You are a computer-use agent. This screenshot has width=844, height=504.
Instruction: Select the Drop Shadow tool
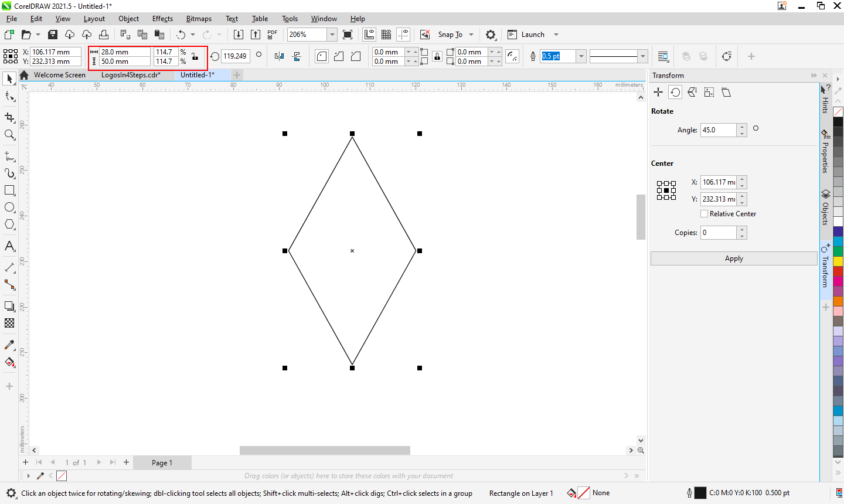point(9,306)
